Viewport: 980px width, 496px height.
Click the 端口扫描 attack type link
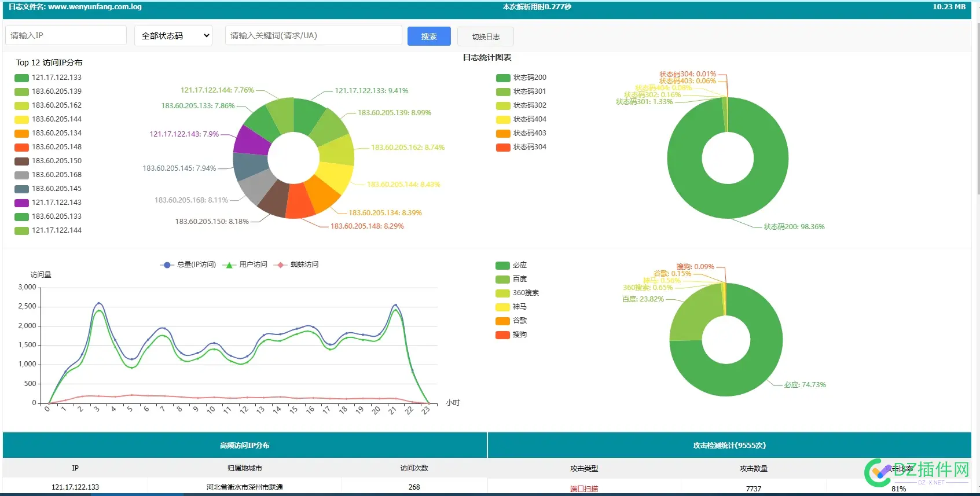click(583, 489)
